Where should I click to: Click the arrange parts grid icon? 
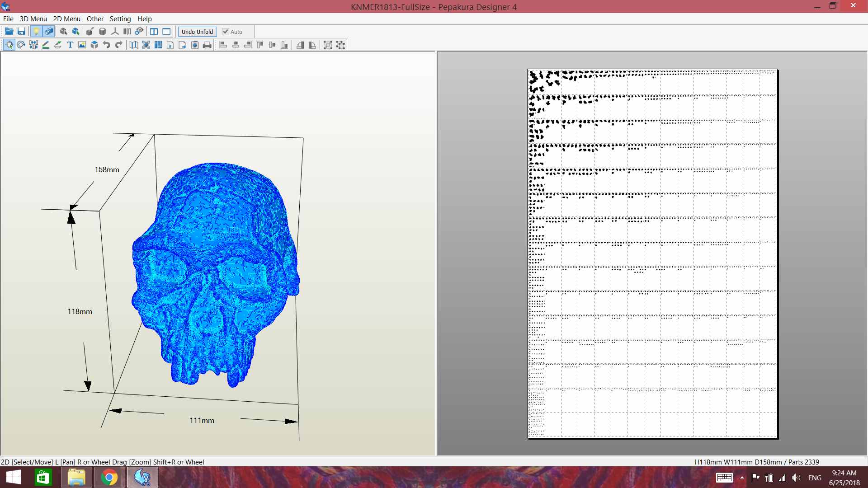[158, 45]
